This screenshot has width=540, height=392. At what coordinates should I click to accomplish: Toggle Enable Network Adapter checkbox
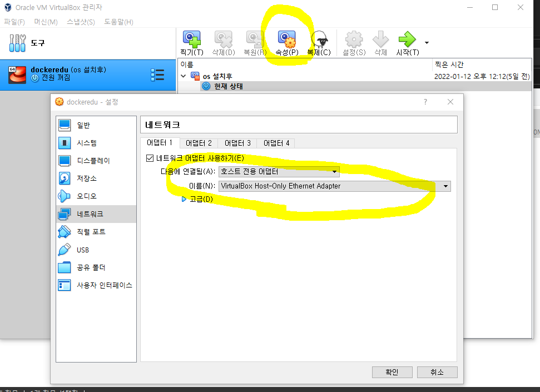(x=150, y=158)
